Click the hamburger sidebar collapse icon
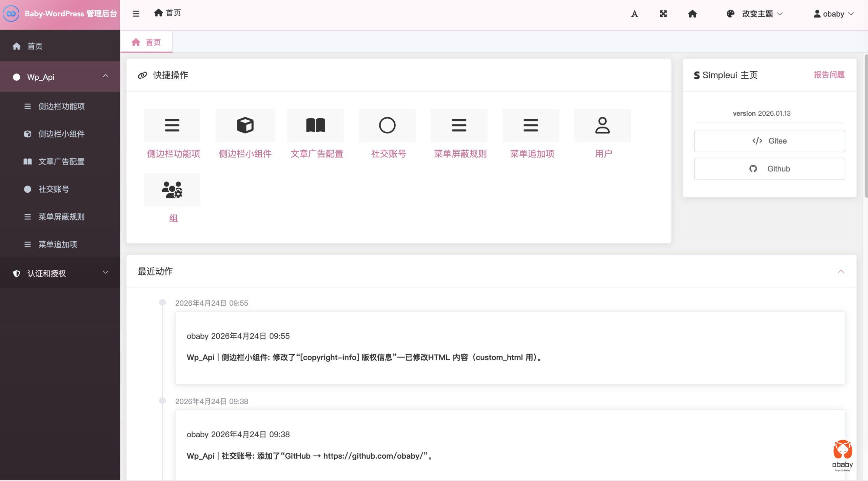The image size is (868, 481). [136, 14]
